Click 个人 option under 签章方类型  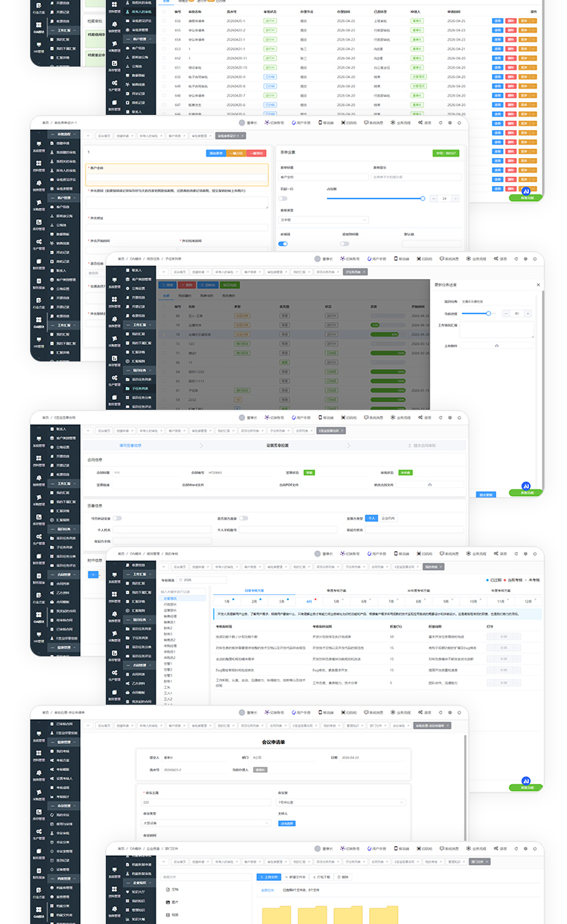(x=371, y=518)
